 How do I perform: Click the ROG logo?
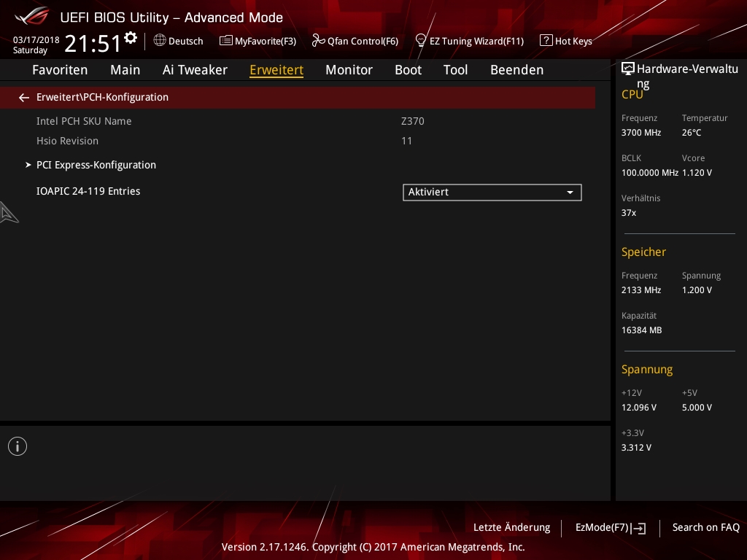point(31,16)
